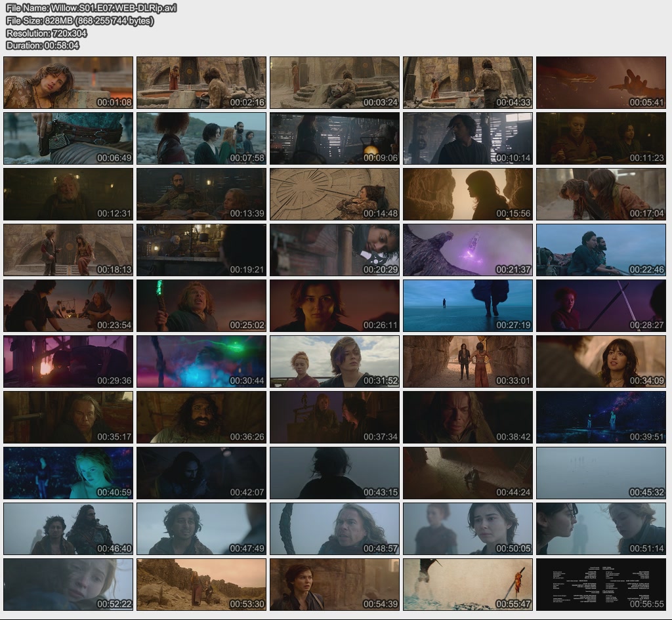Viewport: 672px width, 620px height.
Task: Click the blue plain frame at 00:27:19
Action: [x=467, y=306]
